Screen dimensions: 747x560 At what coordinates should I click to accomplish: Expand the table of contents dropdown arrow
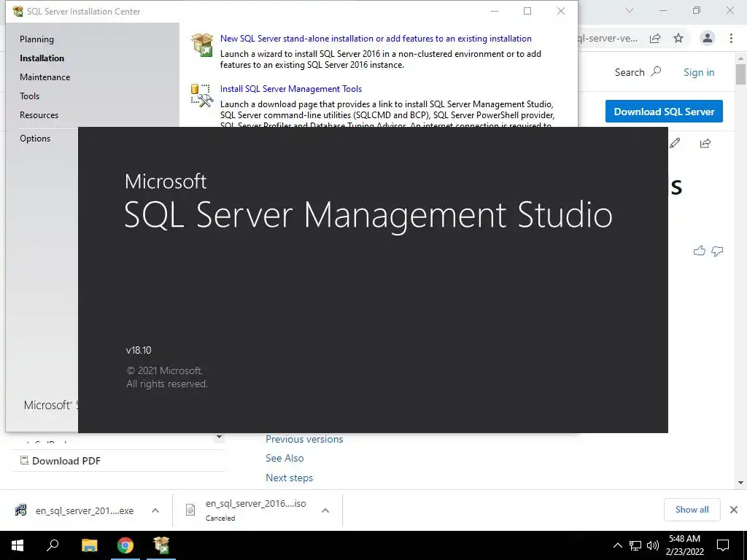(219, 437)
